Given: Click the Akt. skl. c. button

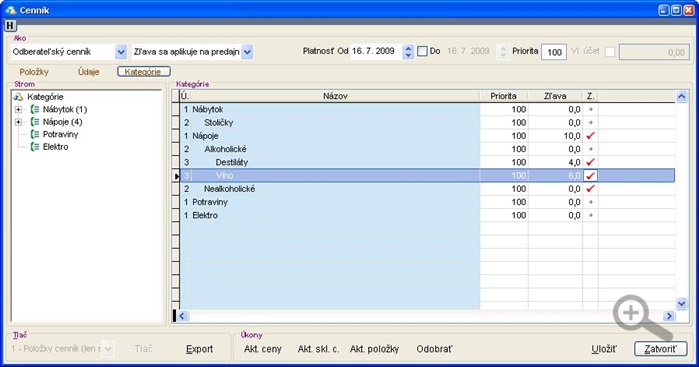Looking at the screenshot, I should 318,349.
